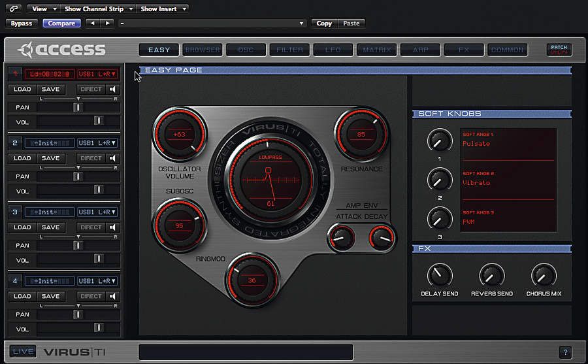
Task: Switch to the EASY tab
Action: pos(159,50)
